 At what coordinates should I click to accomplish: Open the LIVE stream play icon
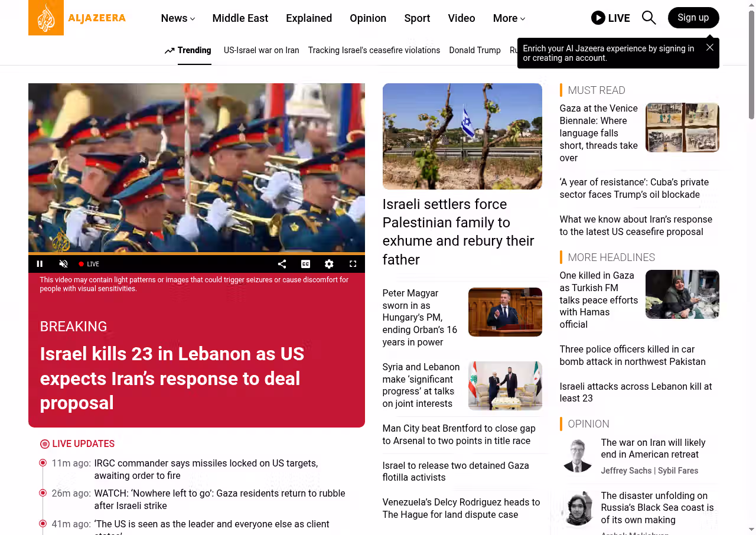(598, 18)
